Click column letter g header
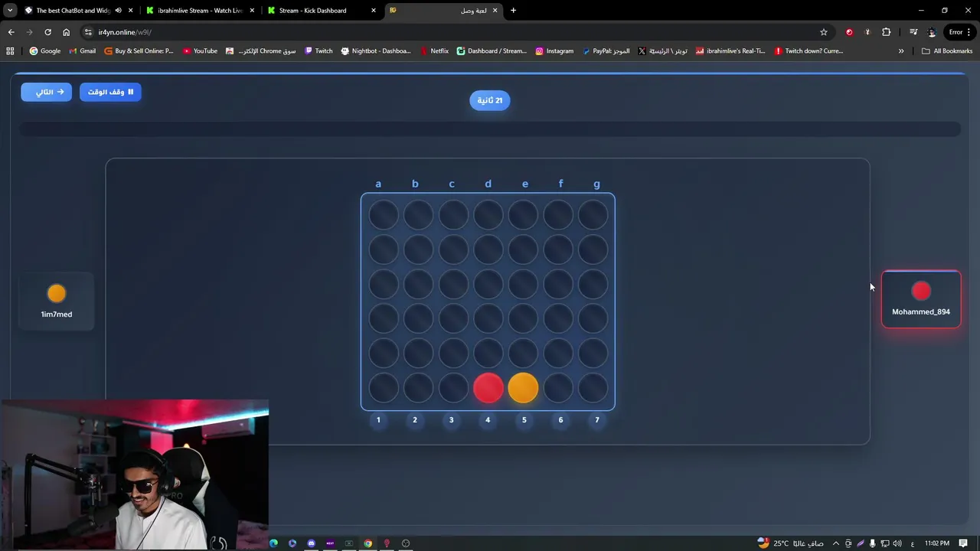The height and width of the screenshot is (551, 980). 597,184
